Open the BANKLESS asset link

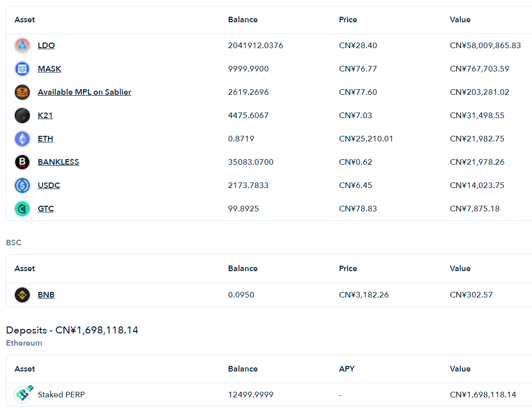[58, 162]
